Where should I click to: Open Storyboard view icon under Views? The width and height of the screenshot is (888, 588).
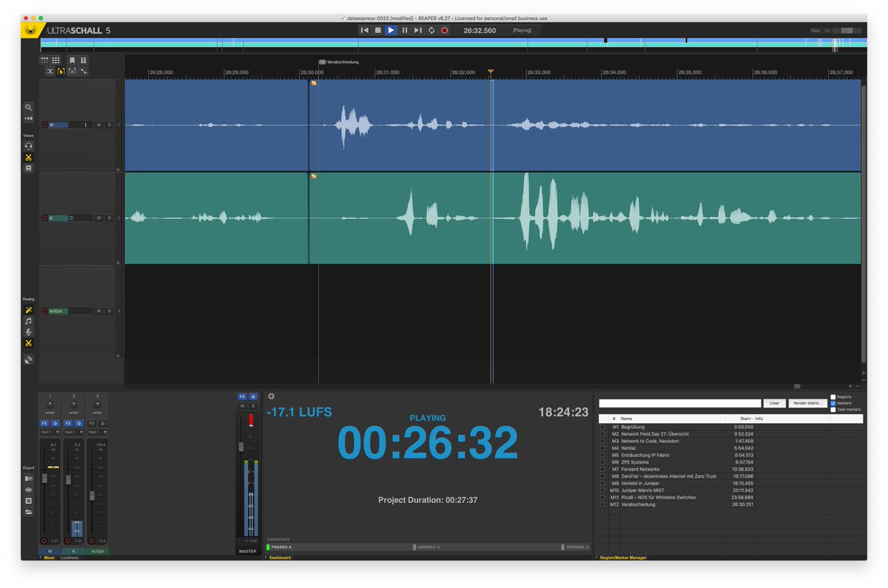pyautogui.click(x=28, y=169)
